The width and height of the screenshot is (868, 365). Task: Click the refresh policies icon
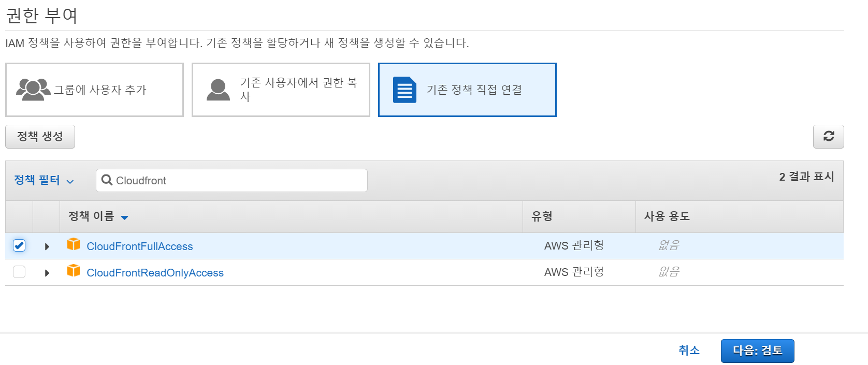pos(828,136)
